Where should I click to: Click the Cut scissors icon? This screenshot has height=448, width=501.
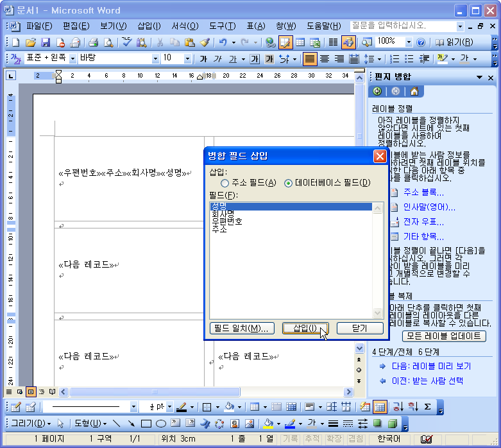[x=160, y=42]
